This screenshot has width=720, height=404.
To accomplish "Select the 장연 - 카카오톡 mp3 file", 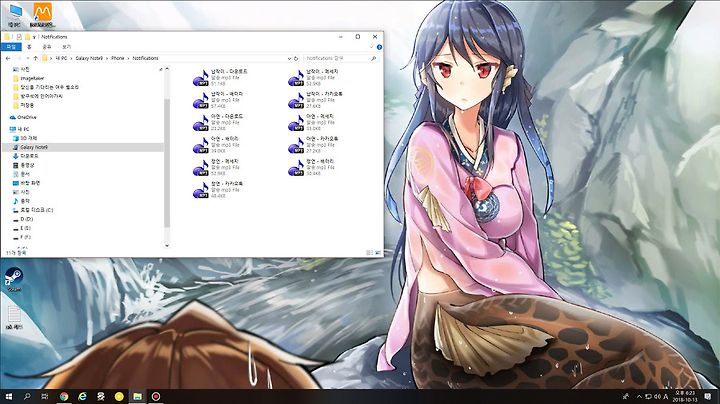I will (219, 190).
